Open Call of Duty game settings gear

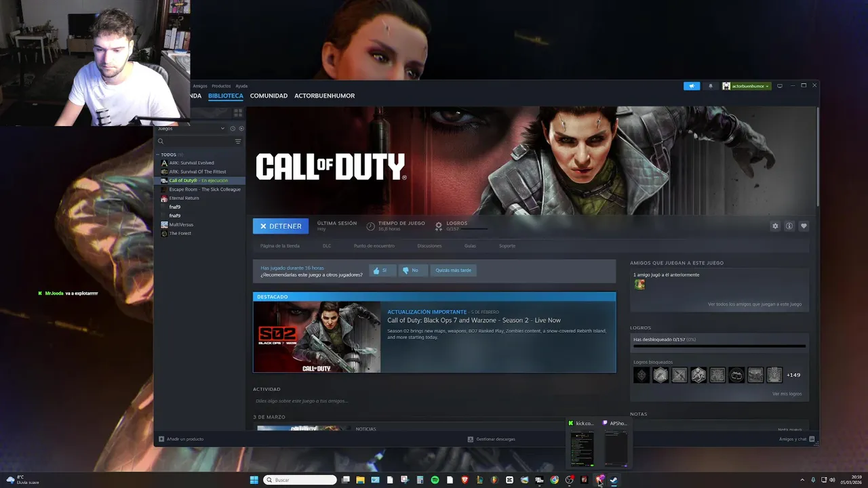coord(775,226)
